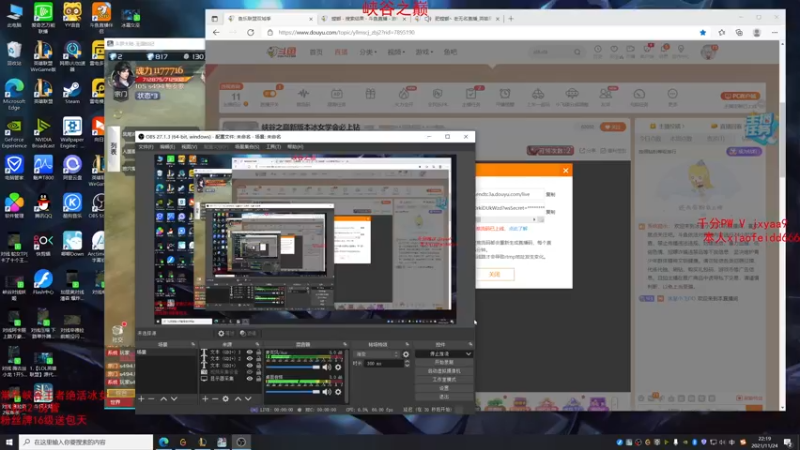Screen dimensions: 800x450
Task: Mute the desktop audio speaker icon
Action: 327,392
